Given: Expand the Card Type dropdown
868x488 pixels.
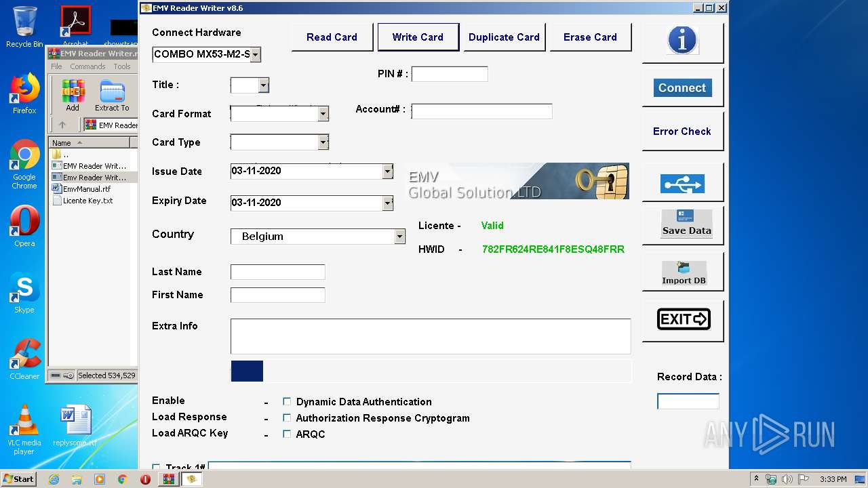Looking at the screenshot, I should click(x=323, y=142).
